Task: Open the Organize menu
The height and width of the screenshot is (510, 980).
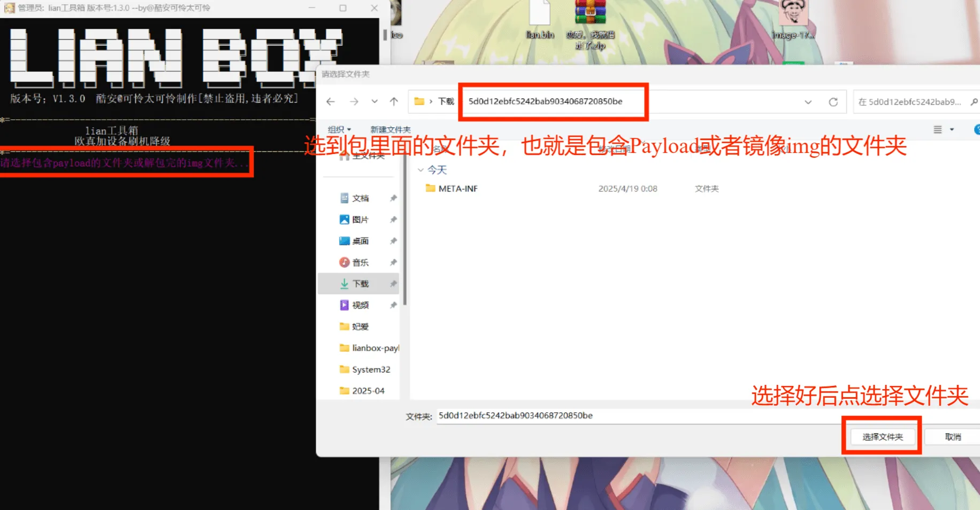Action: pyautogui.click(x=339, y=129)
